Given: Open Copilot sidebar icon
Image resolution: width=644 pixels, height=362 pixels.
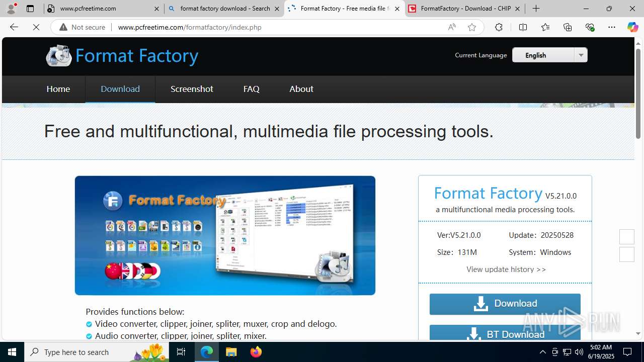Looking at the screenshot, I should [x=632, y=27].
